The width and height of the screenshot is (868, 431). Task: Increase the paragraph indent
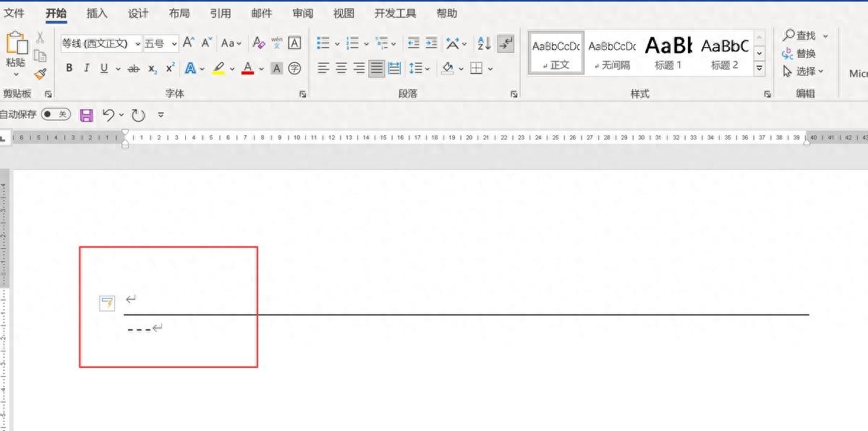431,43
